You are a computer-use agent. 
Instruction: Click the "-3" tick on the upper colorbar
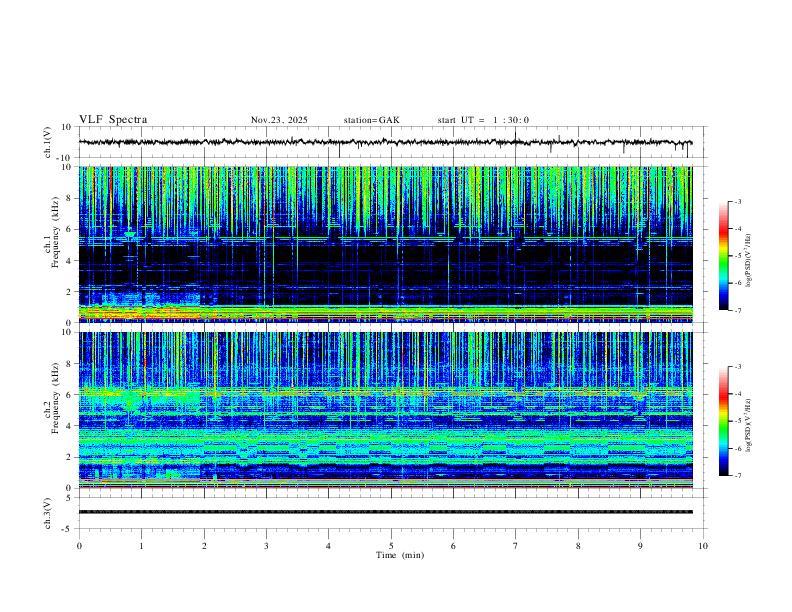pos(737,201)
